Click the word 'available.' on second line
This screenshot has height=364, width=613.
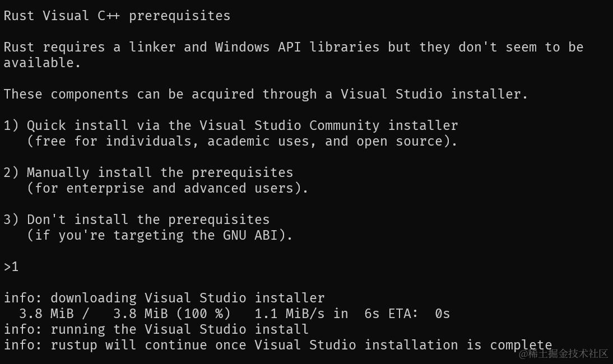coord(42,63)
